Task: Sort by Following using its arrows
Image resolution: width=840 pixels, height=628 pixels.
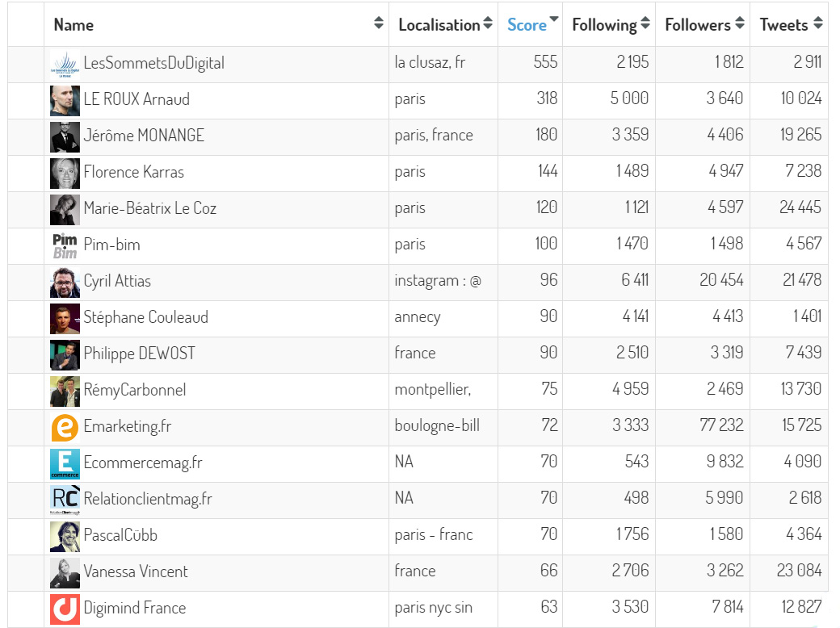Action: pos(645,23)
